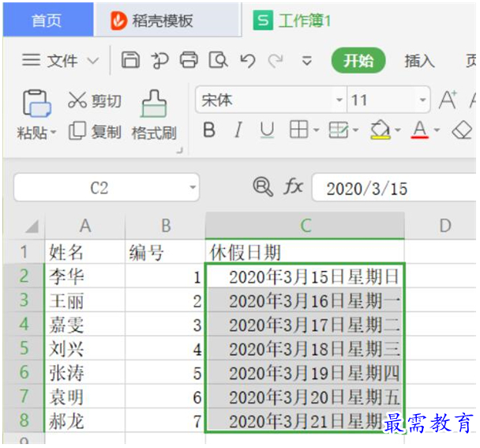The image size is (480, 448).
Task: Select column D header
Action: (x=441, y=226)
